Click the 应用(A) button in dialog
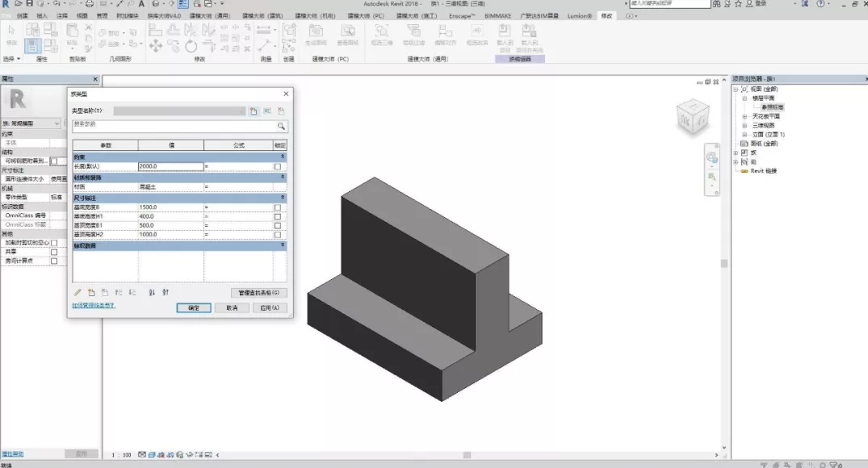Screen dimensions: 868x468 click(270, 307)
